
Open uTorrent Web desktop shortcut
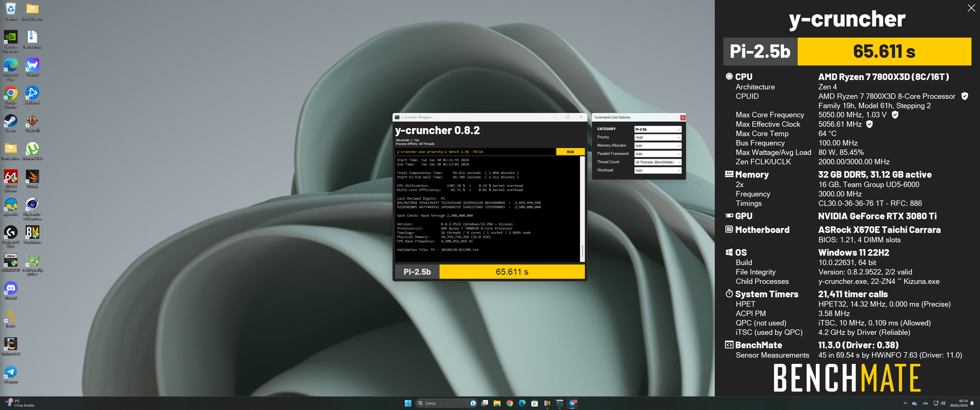[x=32, y=151]
